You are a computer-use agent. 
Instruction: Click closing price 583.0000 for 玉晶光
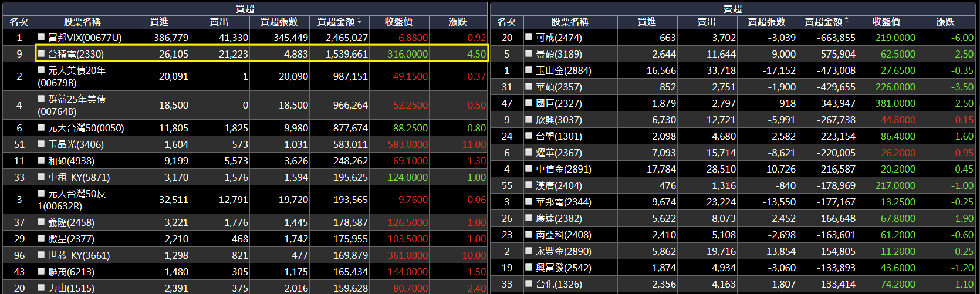click(x=408, y=144)
